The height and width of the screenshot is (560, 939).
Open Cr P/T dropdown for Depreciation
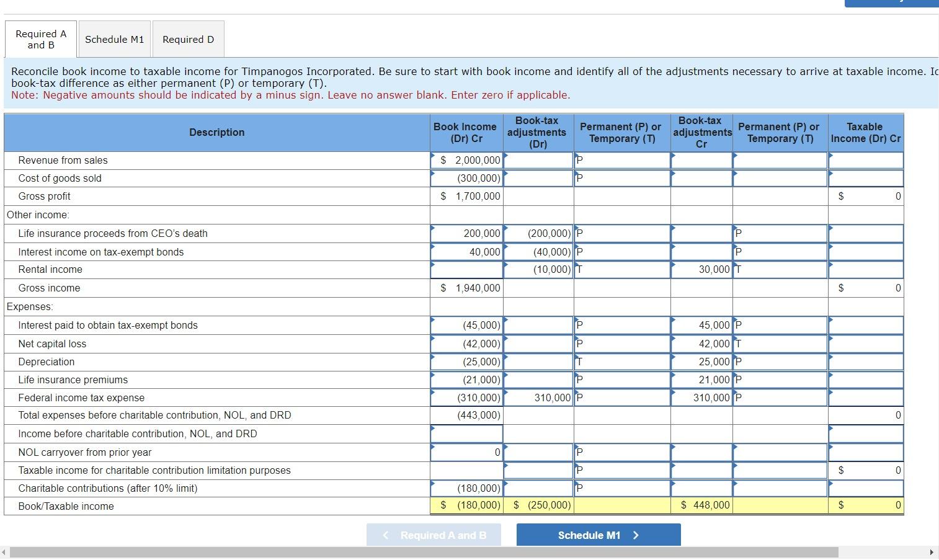(x=780, y=362)
